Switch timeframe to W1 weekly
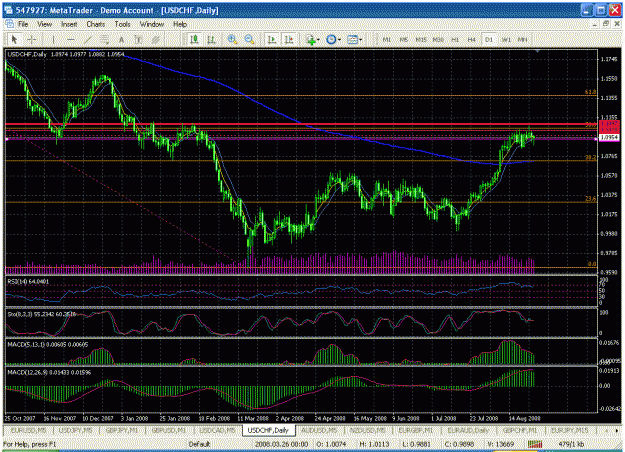This screenshot has height=452, width=625. pos(506,39)
